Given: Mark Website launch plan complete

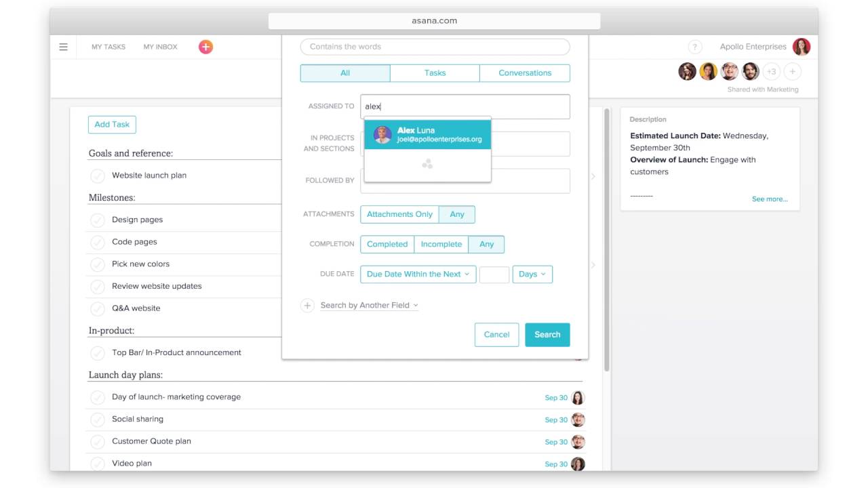Looking at the screenshot, I should [x=98, y=176].
